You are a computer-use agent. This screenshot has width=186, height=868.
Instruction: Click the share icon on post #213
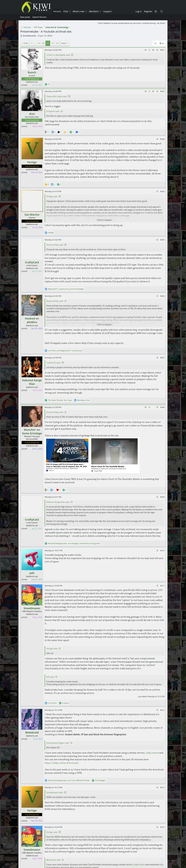pos(157,787)
